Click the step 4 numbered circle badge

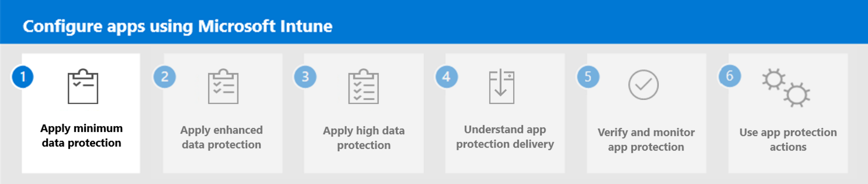(446, 77)
